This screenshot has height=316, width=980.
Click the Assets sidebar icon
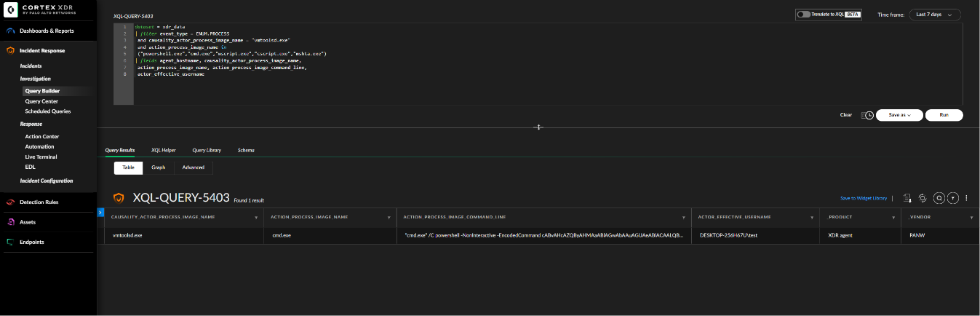[x=11, y=222]
